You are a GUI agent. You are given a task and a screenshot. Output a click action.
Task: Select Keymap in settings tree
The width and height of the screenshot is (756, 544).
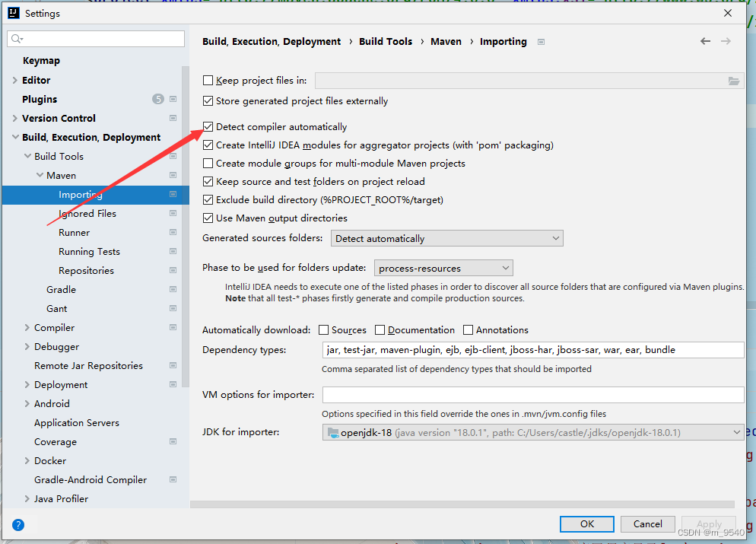point(42,61)
